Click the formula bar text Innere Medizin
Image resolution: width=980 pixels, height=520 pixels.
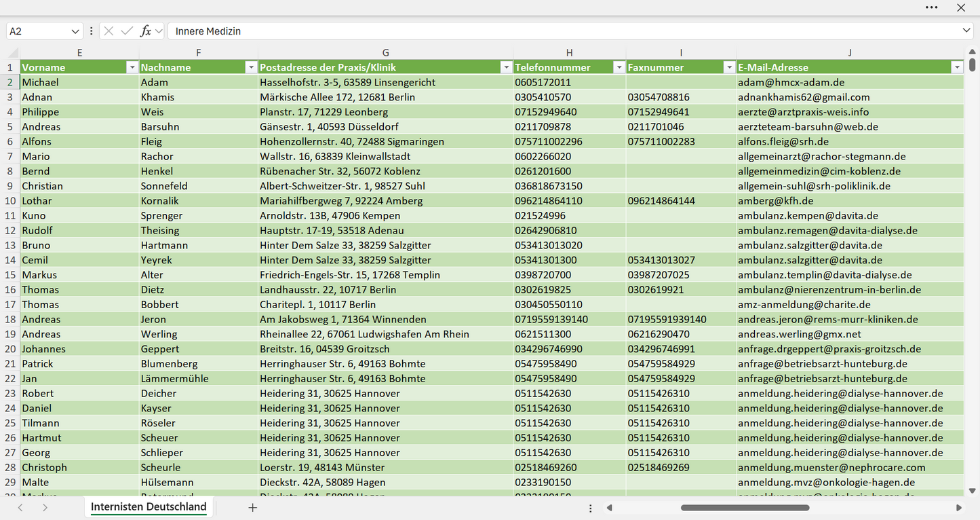[x=208, y=31]
